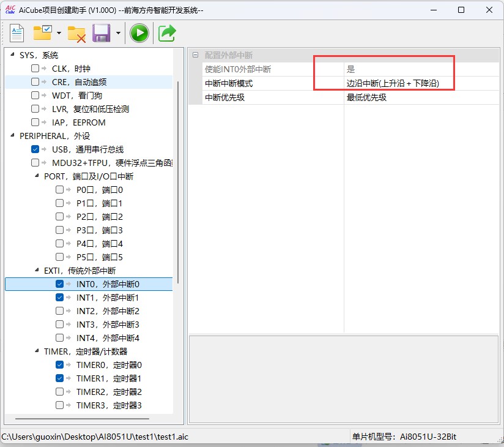Minimize the AiCube window
Screen dimensions: 504x447
434,10
